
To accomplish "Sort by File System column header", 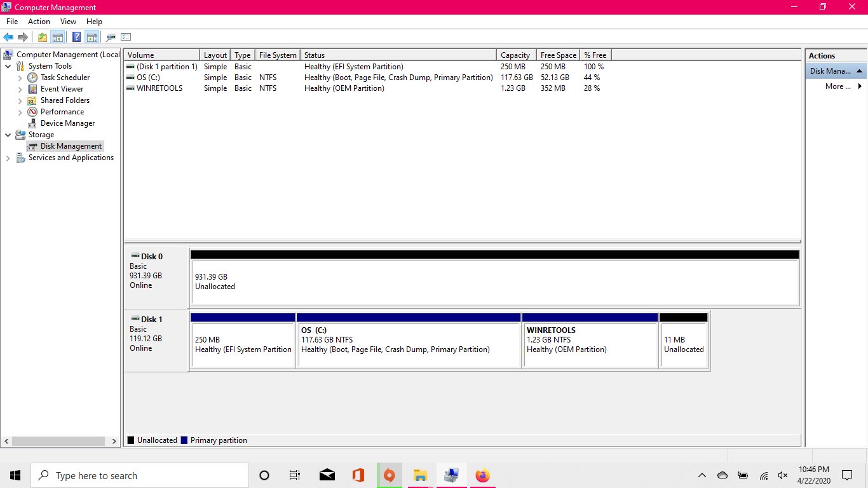I will pyautogui.click(x=278, y=55).
